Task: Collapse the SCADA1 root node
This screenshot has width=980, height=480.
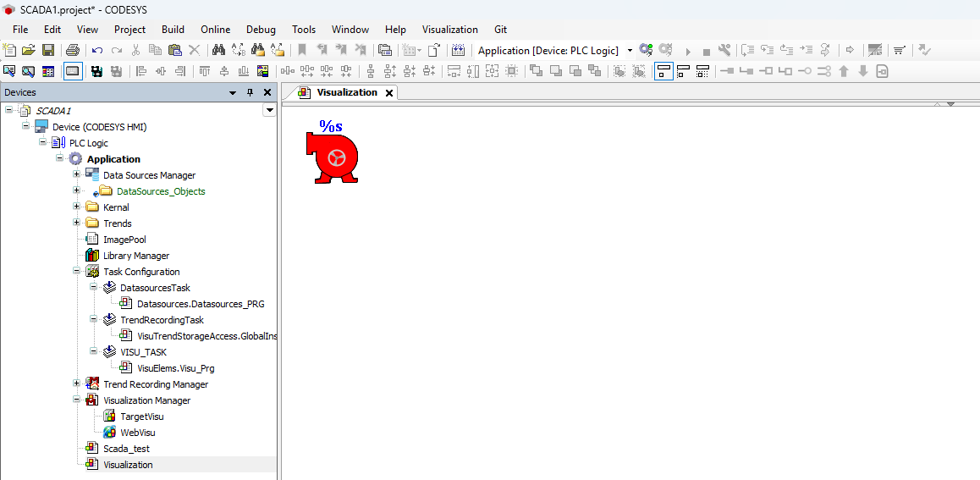Action: (x=8, y=111)
